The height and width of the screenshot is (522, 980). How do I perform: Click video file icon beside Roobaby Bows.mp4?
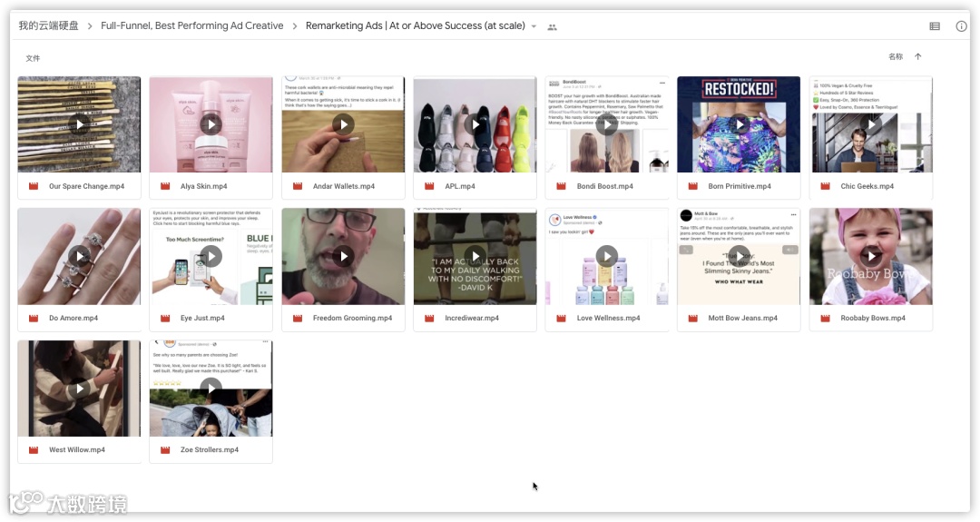[x=826, y=319]
